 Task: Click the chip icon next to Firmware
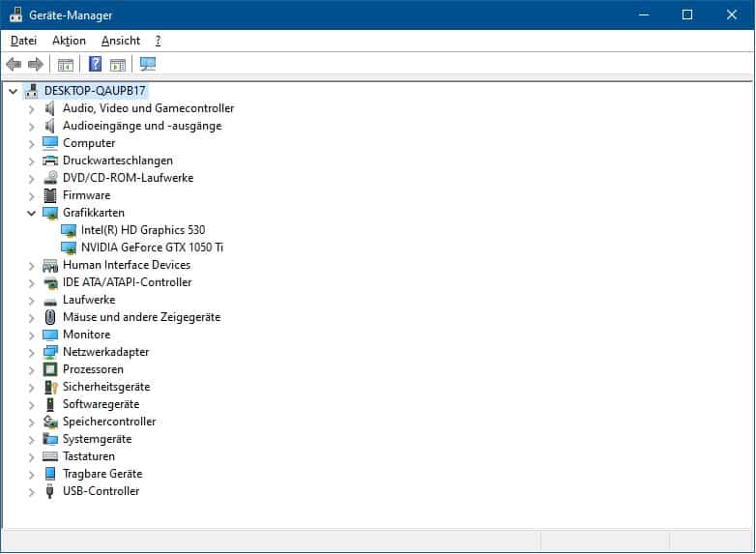[49, 195]
